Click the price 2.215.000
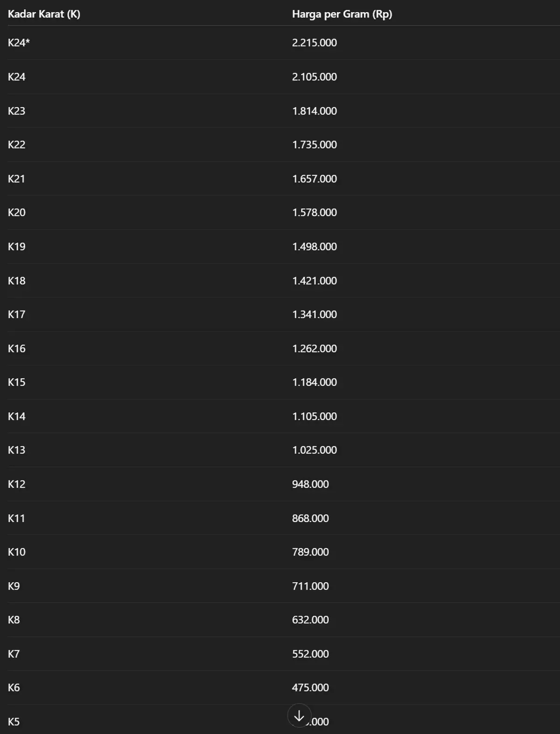This screenshot has height=734, width=560. click(314, 42)
